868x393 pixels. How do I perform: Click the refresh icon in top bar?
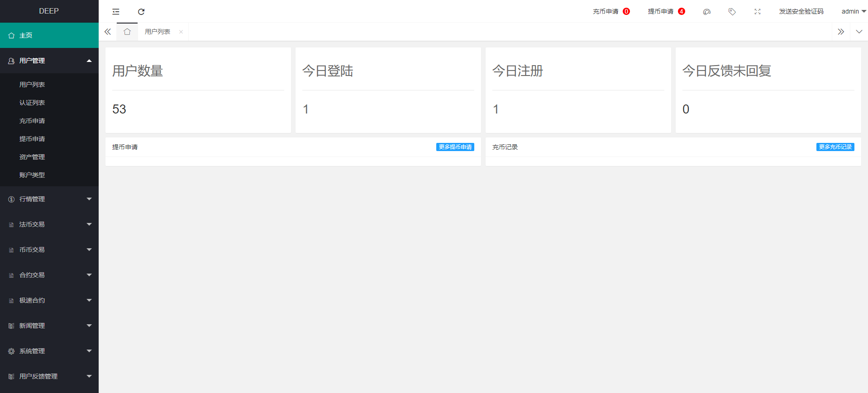coord(141,12)
